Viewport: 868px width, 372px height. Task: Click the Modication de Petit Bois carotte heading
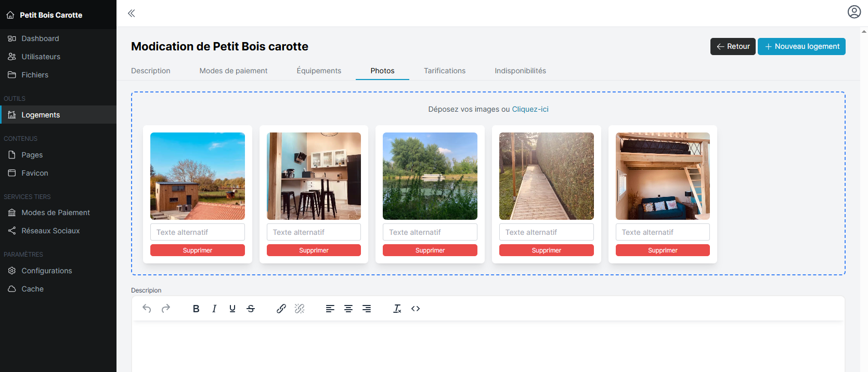(x=219, y=46)
